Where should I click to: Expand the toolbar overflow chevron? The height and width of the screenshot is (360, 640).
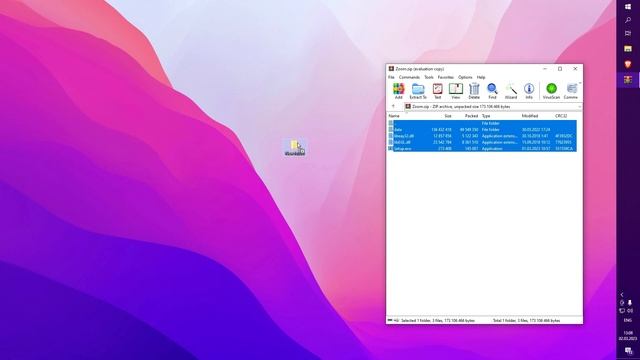coord(580,84)
